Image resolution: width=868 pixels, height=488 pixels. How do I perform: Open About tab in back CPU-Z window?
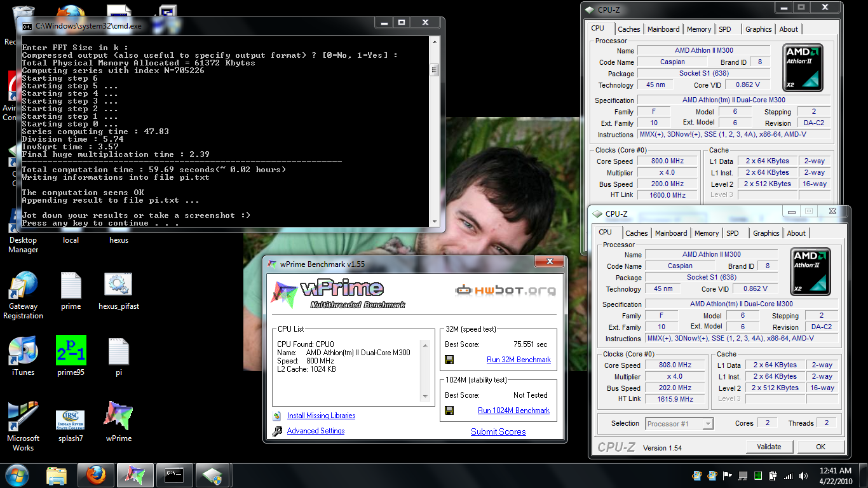click(x=789, y=29)
